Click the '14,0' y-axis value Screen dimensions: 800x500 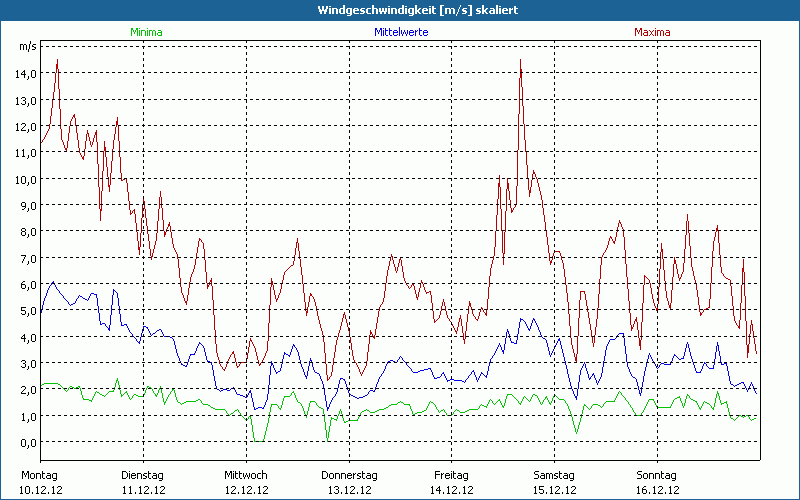point(26,74)
